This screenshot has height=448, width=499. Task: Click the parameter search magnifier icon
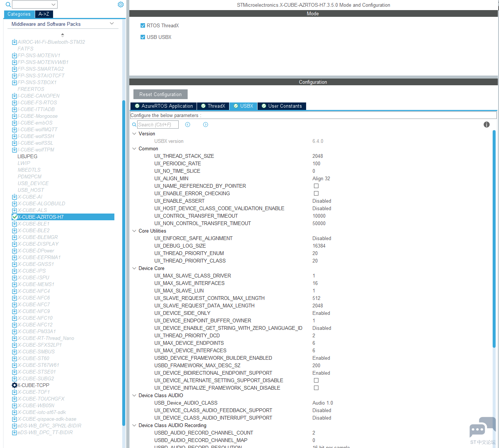(134, 125)
